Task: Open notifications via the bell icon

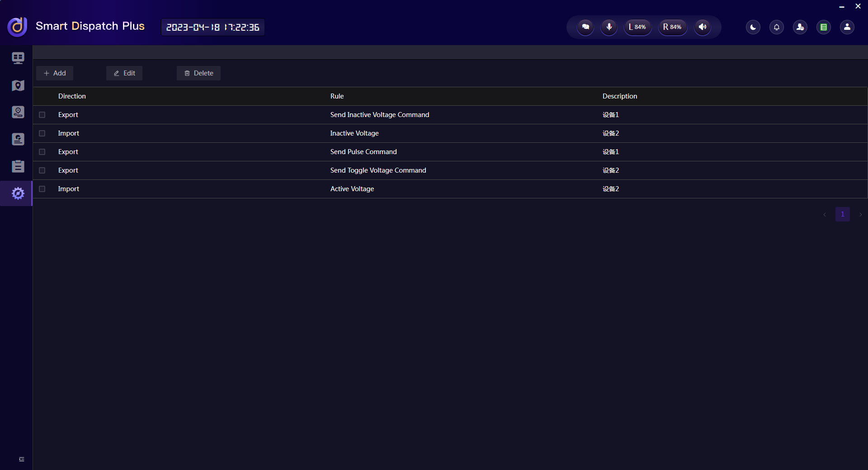Action: 776,27
